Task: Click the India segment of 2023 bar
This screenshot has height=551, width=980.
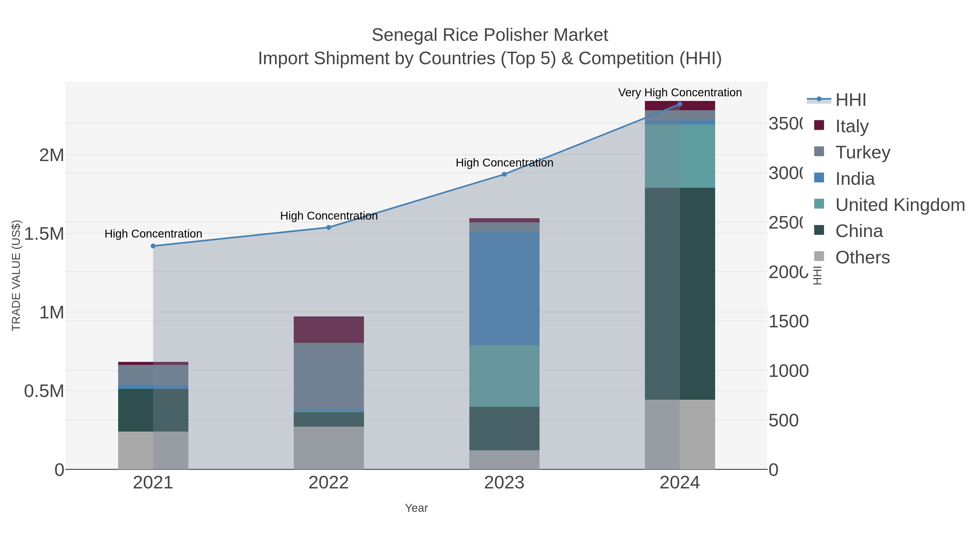Action: (x=504, y=289)
